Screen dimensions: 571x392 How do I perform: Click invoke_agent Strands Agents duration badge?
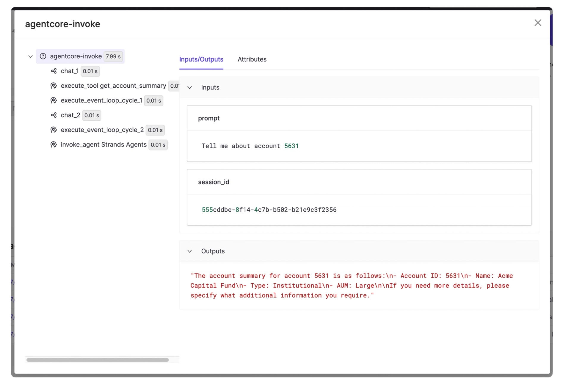click(x=158, y=145)
